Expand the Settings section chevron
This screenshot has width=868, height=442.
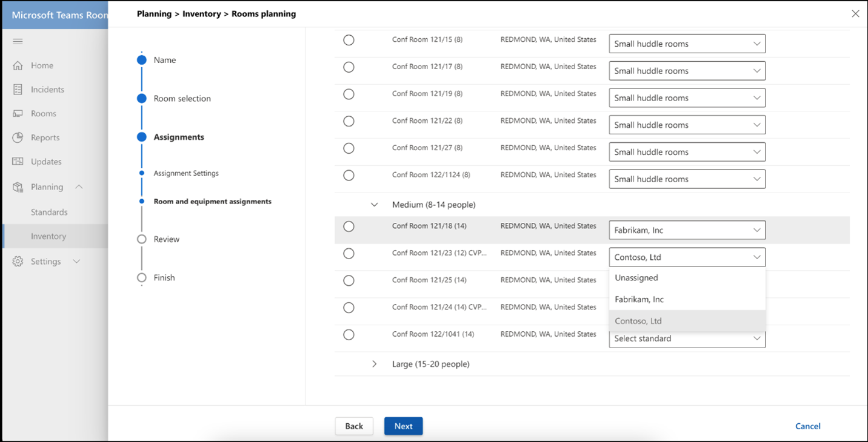76,262
